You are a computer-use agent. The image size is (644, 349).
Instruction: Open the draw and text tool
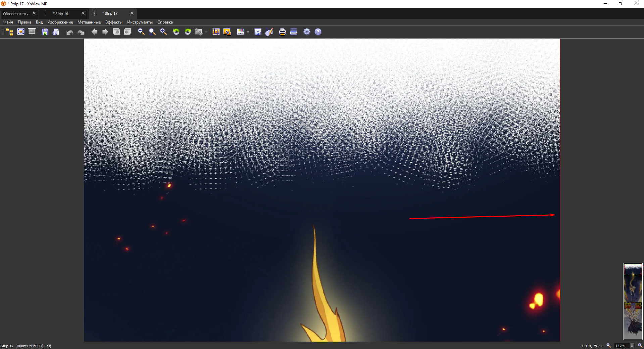coord(269,32)
